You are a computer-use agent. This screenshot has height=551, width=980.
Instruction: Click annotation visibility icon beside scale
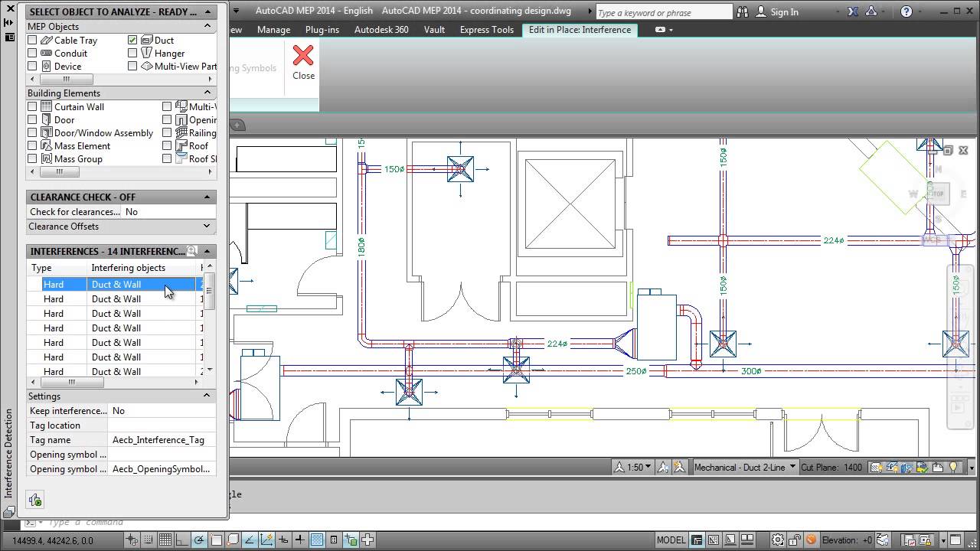point(664,467)
